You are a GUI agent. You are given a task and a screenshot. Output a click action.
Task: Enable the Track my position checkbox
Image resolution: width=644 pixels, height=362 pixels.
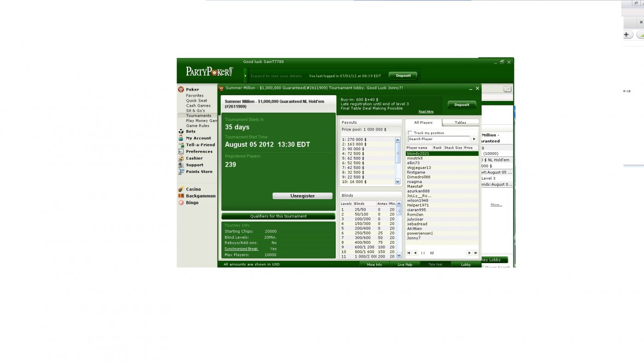click(x=410, y=133)
